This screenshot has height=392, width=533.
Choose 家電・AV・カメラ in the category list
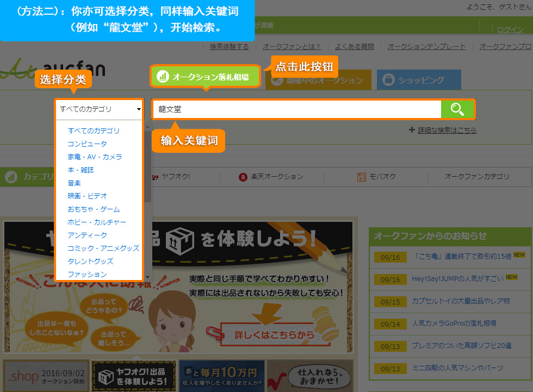pyautogui.click(x=95, y=157)
